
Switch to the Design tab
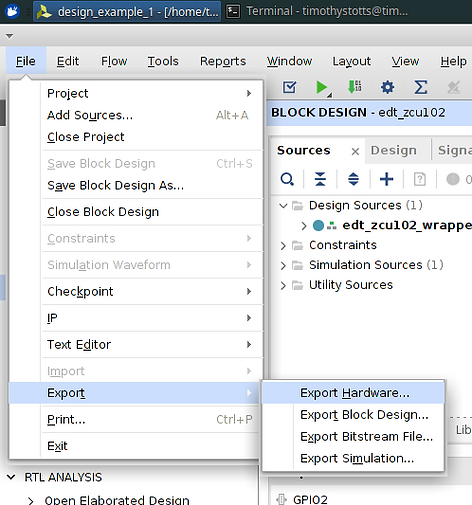394,150
